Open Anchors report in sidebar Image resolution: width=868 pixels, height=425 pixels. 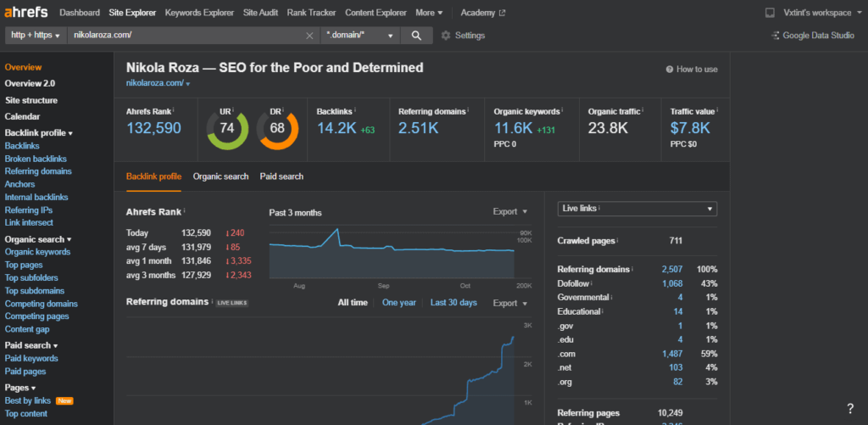tap(20, 184)
